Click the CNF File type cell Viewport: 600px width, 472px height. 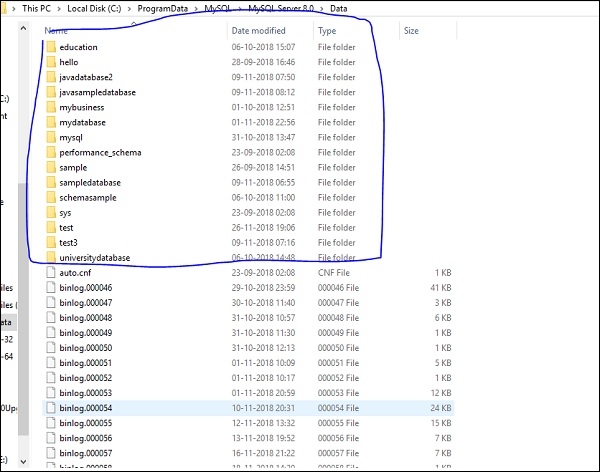tap(334, 273)
